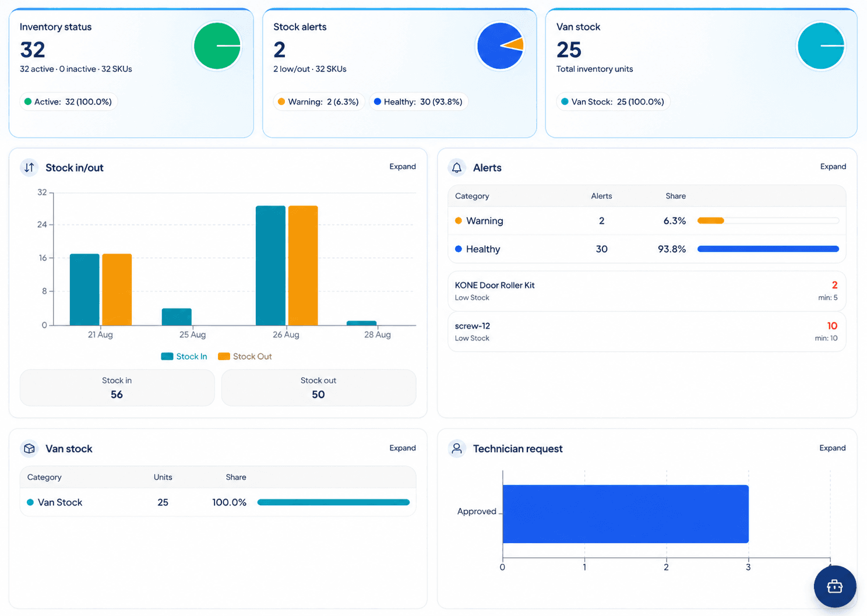Image resolution: width=867 pixels, height=616 pixels.
Task: Select the Warning 2 (6.3%) chip
Action: pyautogui.click(x=319, y=102)
